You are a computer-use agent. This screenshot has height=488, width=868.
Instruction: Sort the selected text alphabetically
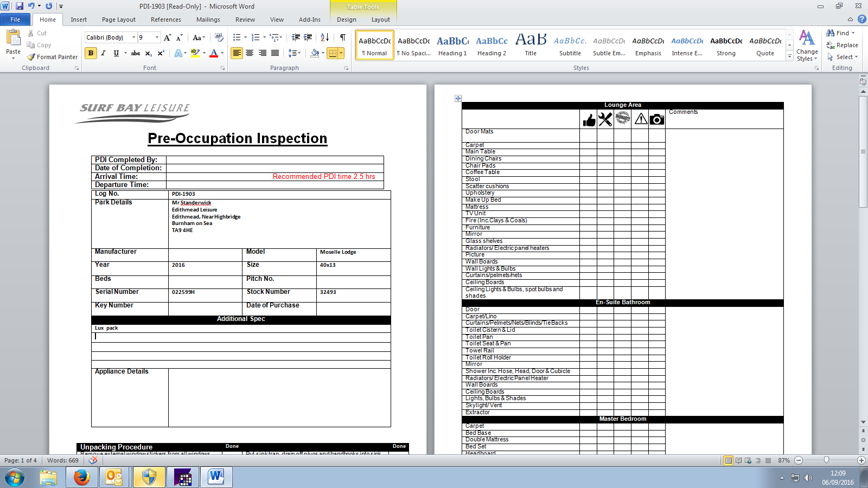(x=324, y=37)
